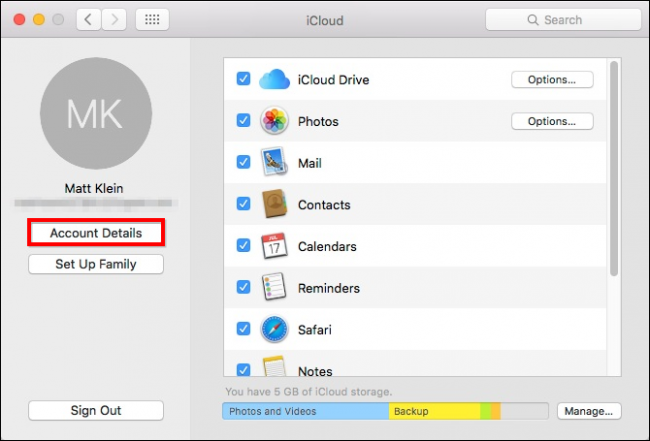650x441 pixels.
Task: Click the iCloud Drive label
Action: (333, 80)
